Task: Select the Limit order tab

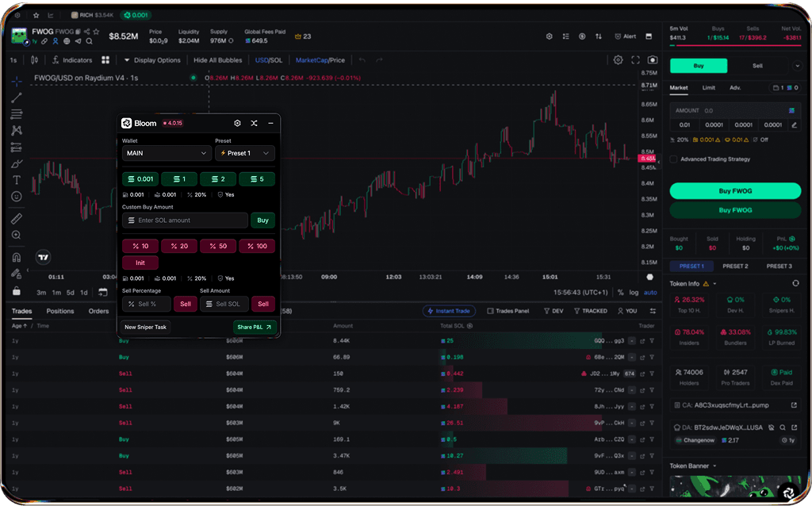Action: coord(708,87)
